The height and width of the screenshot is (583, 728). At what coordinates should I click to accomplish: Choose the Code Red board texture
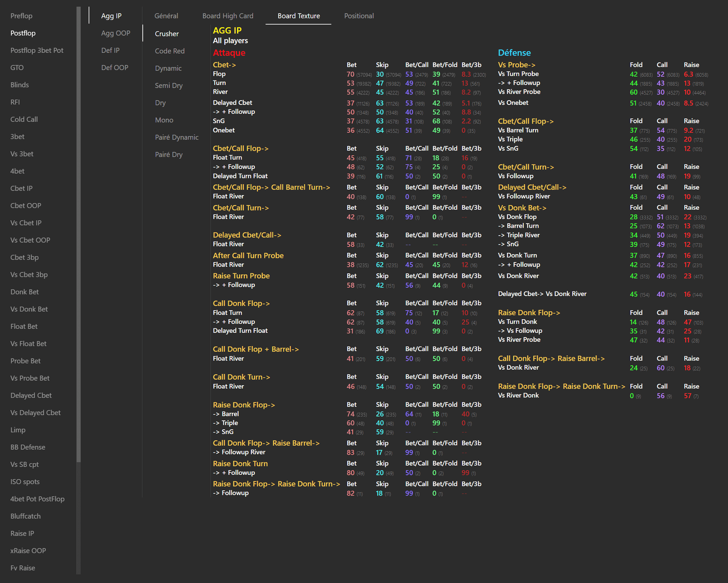pos(170,51)
